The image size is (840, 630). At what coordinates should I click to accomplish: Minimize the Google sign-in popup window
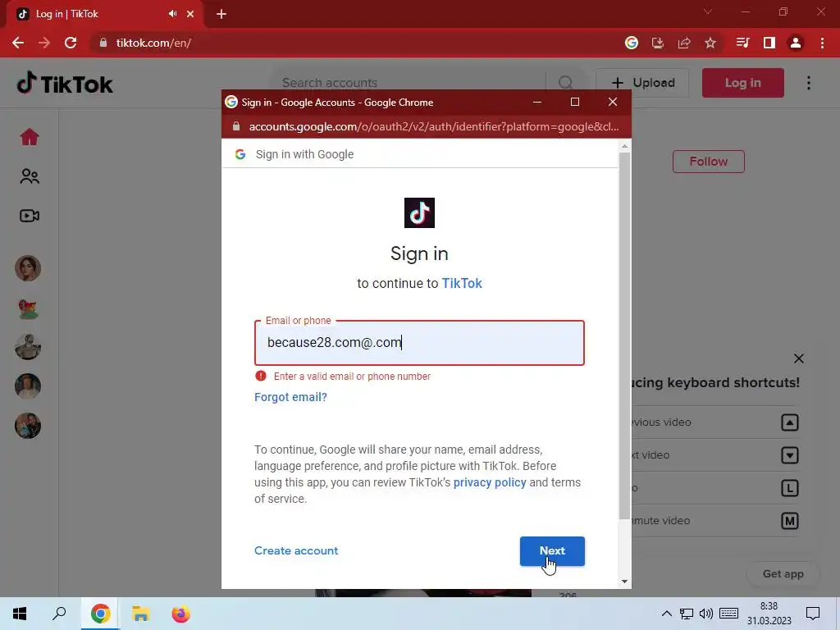537,102
